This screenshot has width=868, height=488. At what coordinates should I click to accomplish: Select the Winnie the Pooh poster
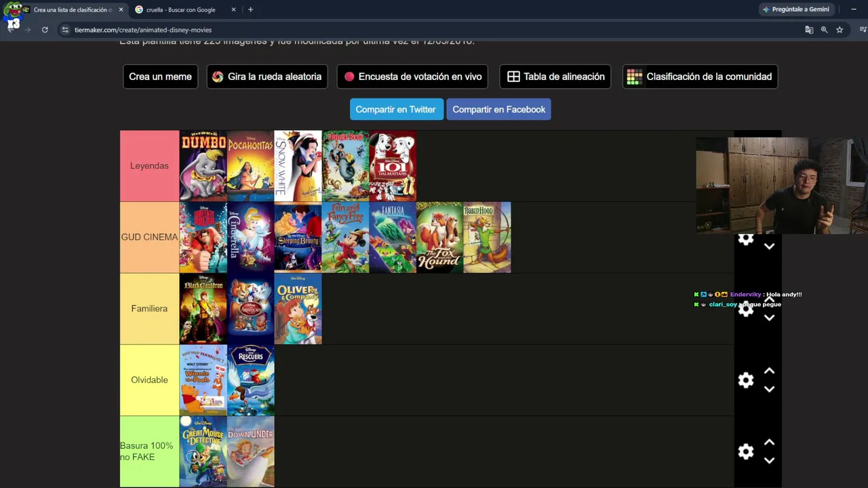pos(203,380)
